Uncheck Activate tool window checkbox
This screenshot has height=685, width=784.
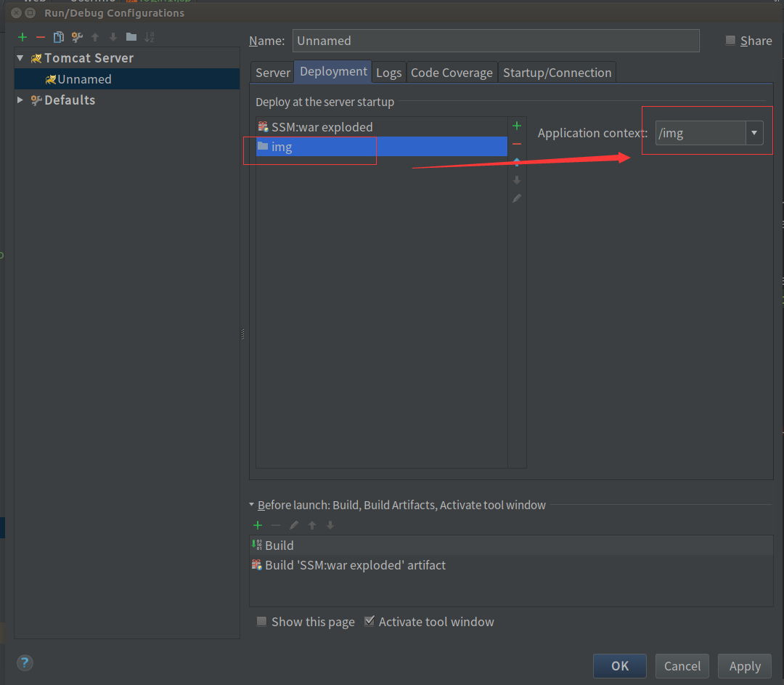pyautogui.click(x=369, y=622)
